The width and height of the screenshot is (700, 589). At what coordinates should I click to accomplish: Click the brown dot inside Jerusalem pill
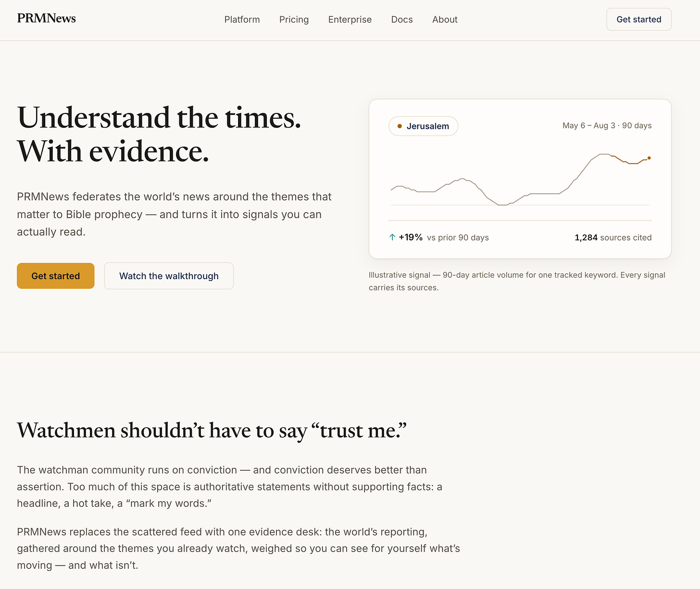click(x=400, y=126)
